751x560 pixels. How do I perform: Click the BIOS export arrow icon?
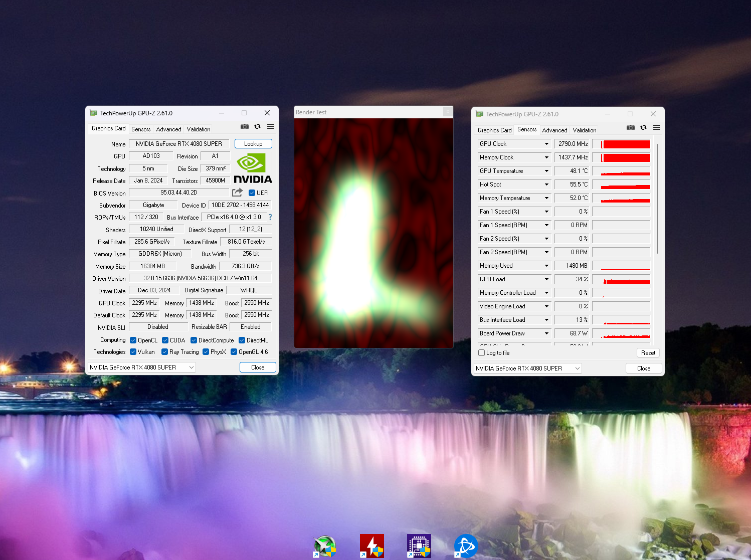click(x=238, y=193)
